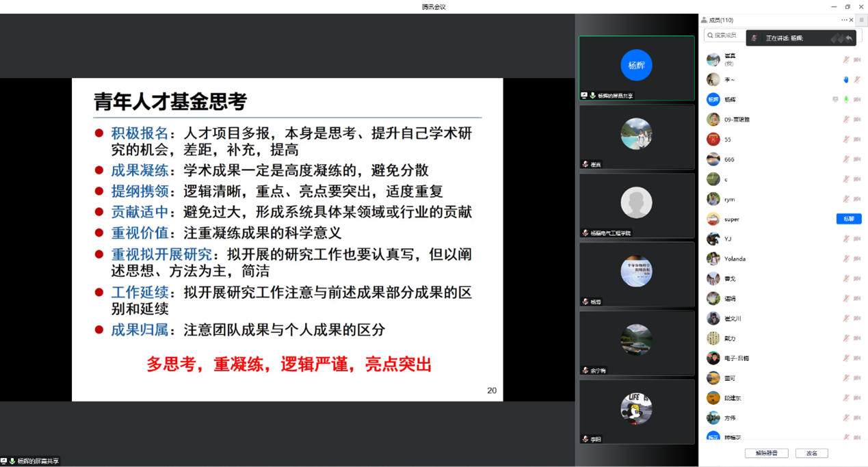Click the member search field
This screenshot has height=467, width=868.
(x=724, y=35)
